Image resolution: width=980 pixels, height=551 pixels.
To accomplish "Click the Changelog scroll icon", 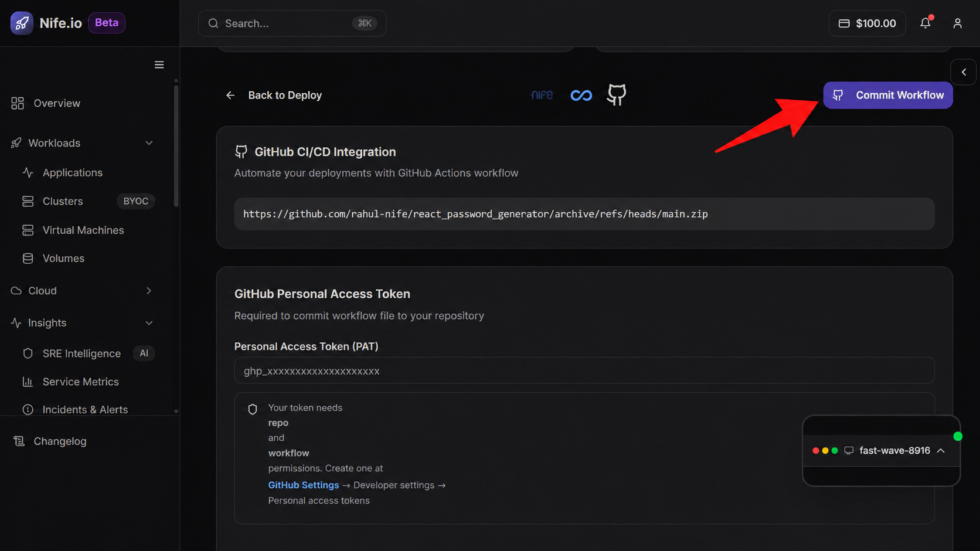I will click(19, 441).
